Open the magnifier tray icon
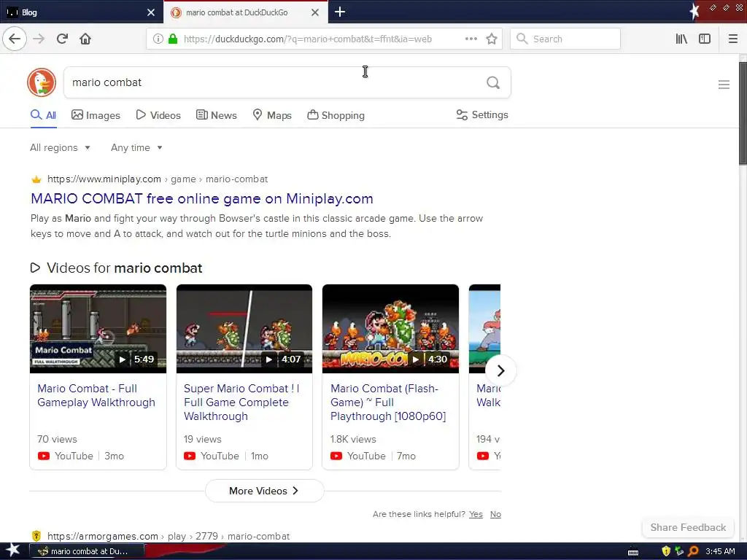747x560 pixels. pos(693,551)
